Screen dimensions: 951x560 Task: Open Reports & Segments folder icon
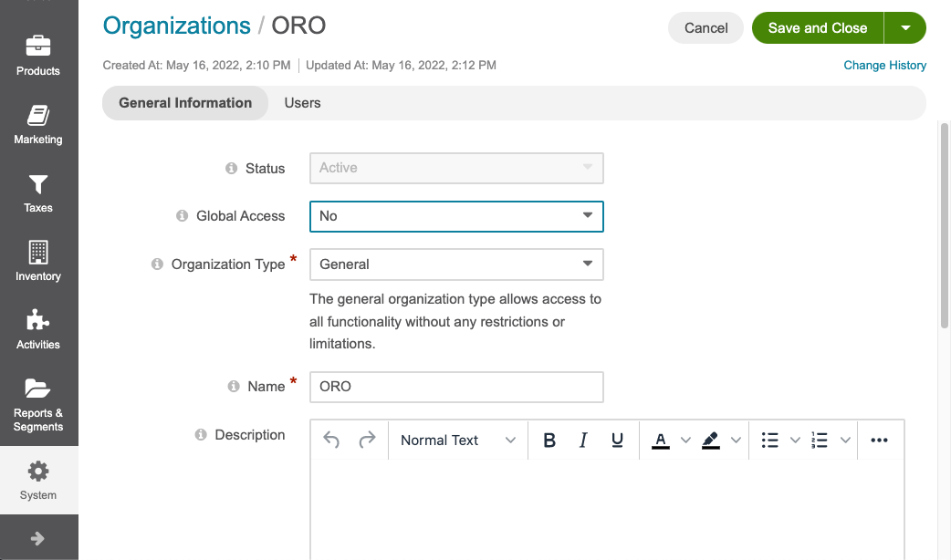tap(38, 388)
